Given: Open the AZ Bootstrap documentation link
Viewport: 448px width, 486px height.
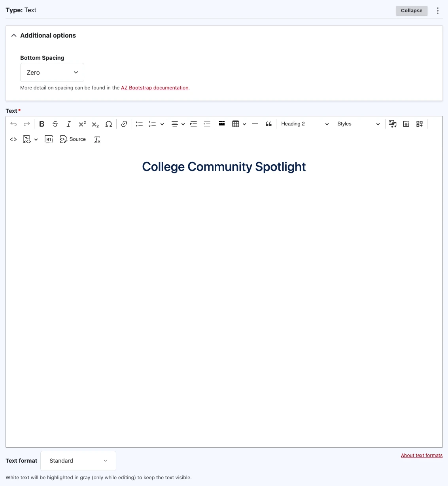Looking at the screenshot, I should click(155, 88).
